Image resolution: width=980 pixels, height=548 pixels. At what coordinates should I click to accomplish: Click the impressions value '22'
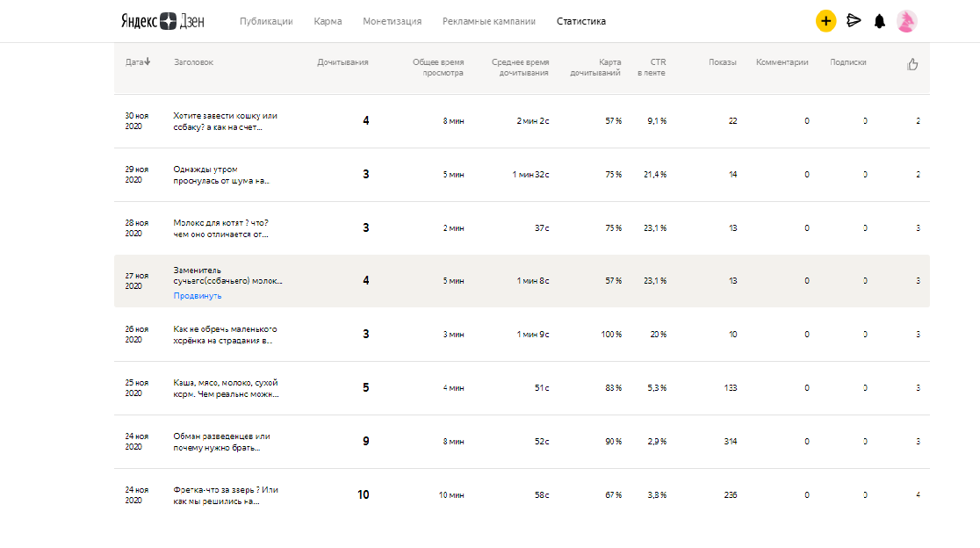[732, 121]
